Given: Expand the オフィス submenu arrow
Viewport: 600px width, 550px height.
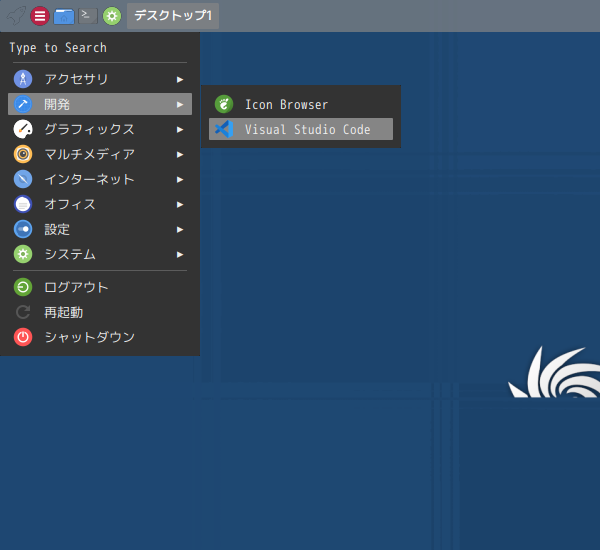Looking at the screenshot, I should pyautogui.click(x=180, y=205).
